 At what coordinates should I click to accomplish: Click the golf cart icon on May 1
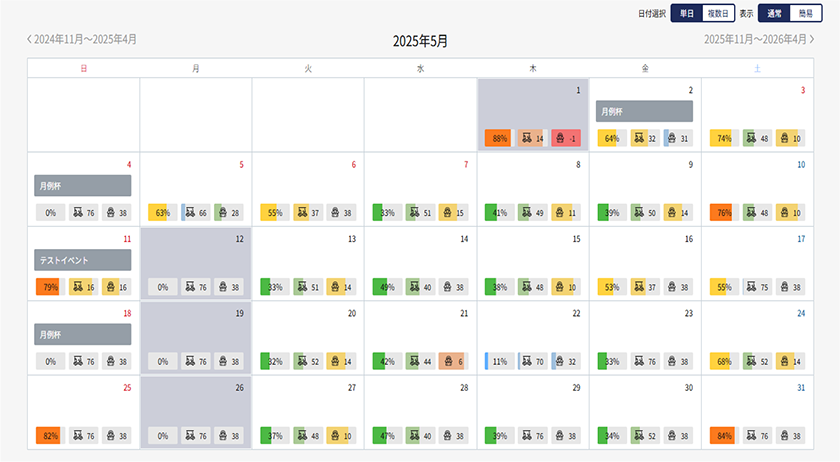tap(526, 139)
